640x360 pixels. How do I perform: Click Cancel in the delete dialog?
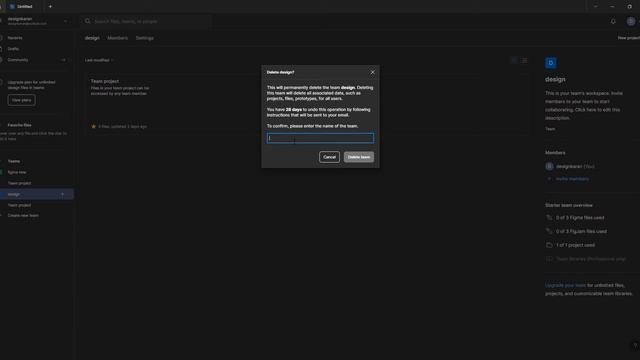[x=329, y=157]
